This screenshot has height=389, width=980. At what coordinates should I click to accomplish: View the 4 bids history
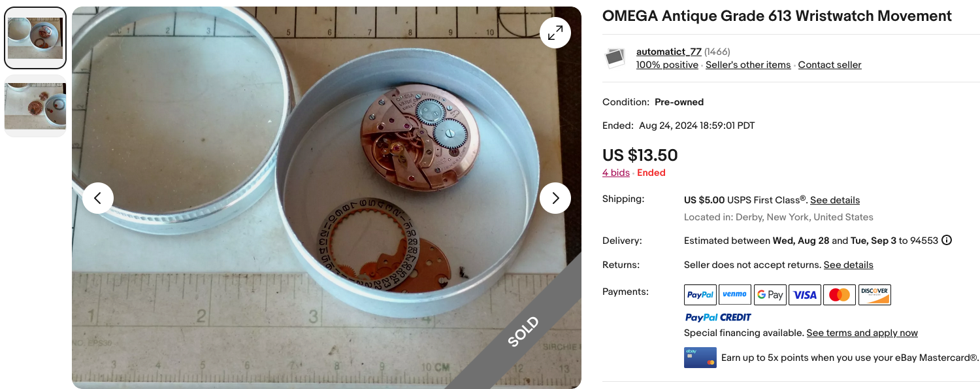coord(616,173)
